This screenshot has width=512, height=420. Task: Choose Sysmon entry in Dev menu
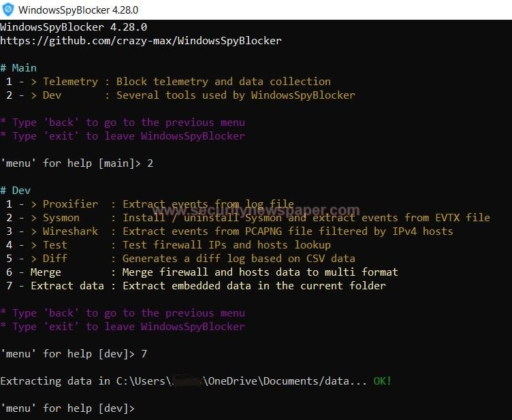(61, 218)
